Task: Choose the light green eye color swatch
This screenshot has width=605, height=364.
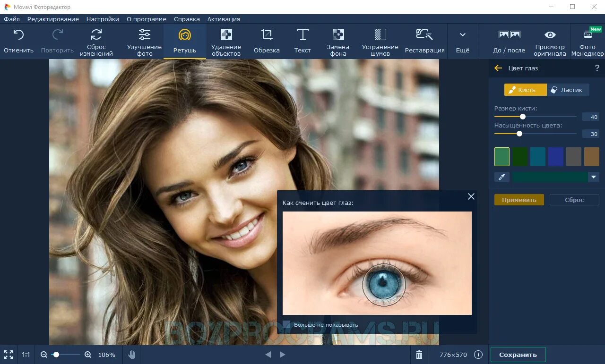Action: pos(502,157)
